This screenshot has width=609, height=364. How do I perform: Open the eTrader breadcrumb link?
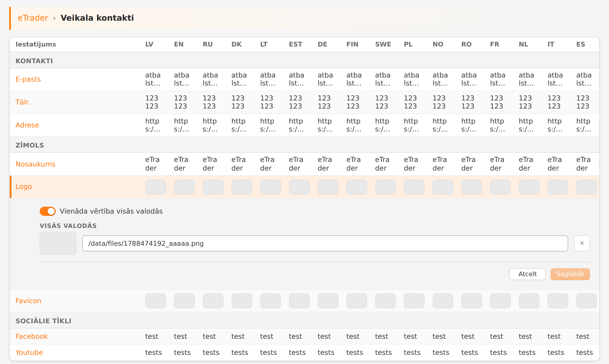33,18
